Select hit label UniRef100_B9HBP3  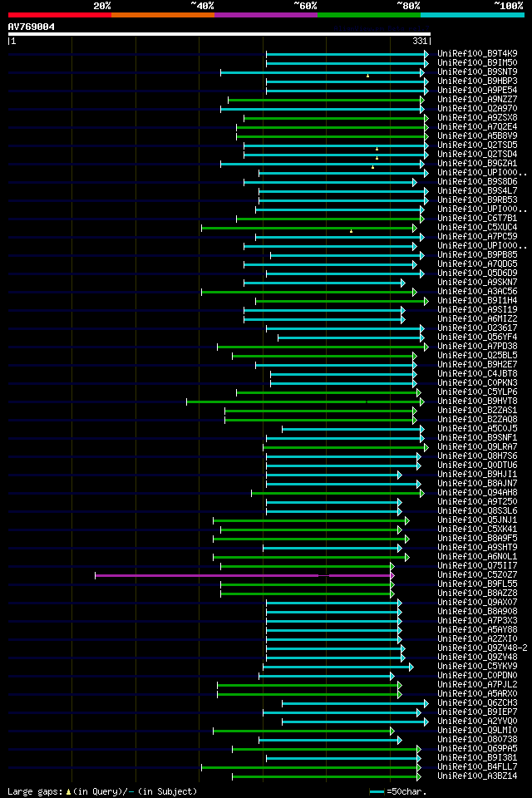pos(477,81)
